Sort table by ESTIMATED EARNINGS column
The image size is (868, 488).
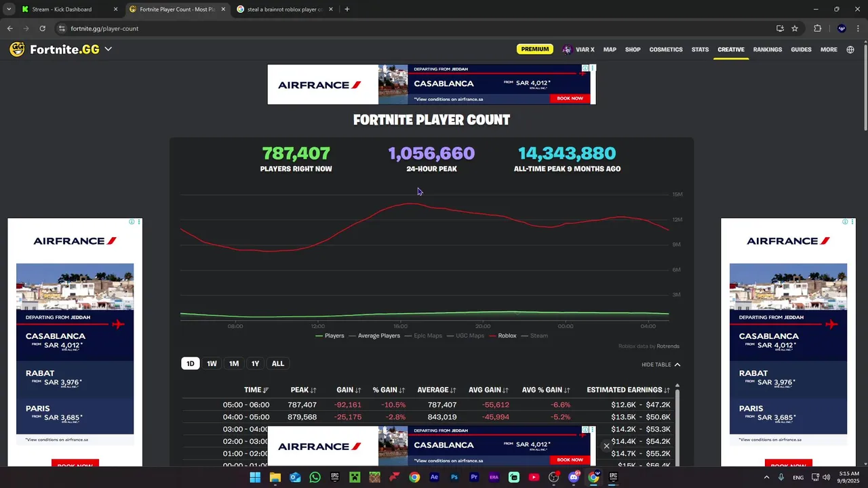pyautogui.click(x=629, y=390)
